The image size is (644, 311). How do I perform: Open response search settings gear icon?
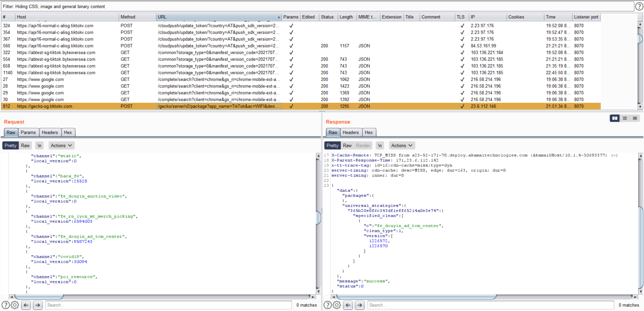coord(337,305)
